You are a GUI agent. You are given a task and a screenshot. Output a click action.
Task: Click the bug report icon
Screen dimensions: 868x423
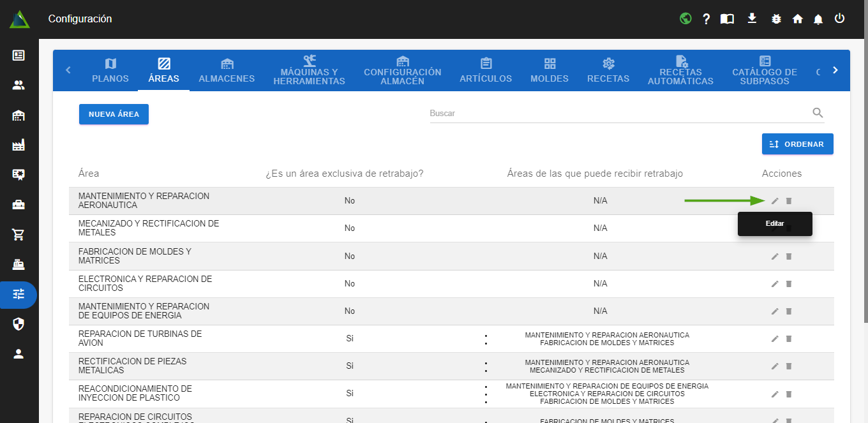776,19
